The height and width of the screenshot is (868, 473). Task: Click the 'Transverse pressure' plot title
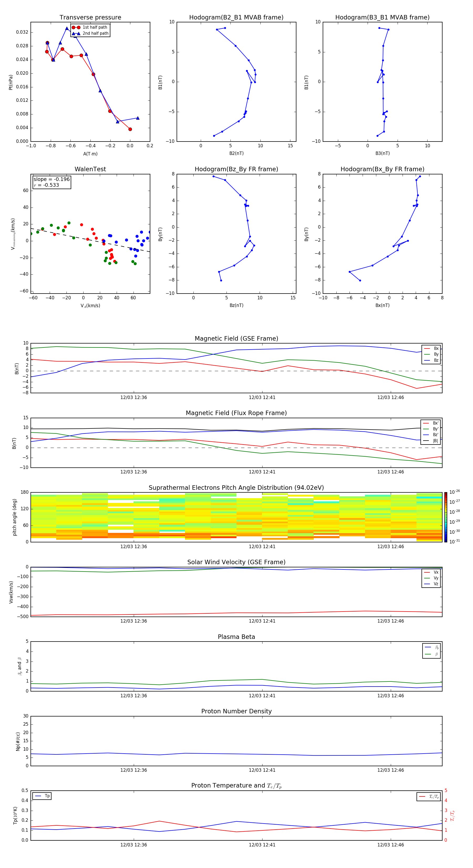[x=90, y=18]
